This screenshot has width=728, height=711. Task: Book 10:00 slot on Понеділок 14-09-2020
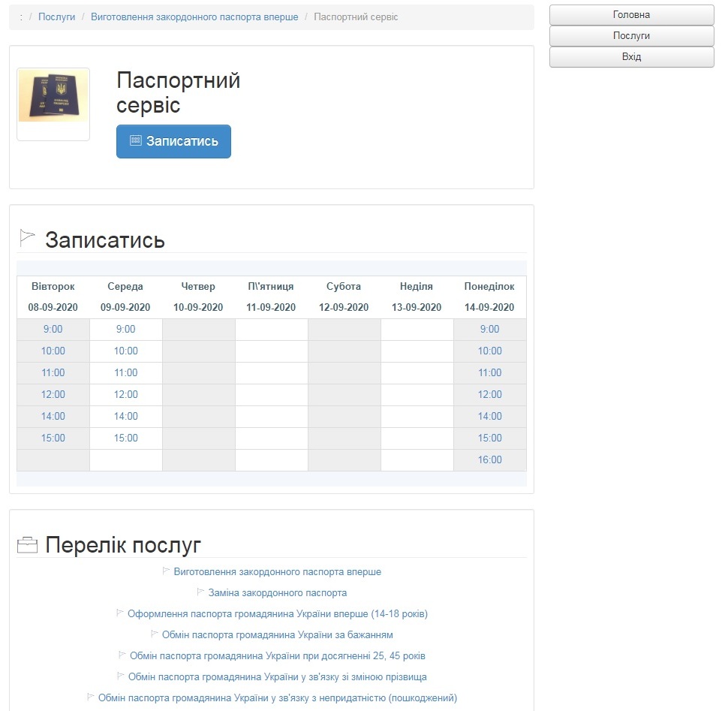(490, 351)
